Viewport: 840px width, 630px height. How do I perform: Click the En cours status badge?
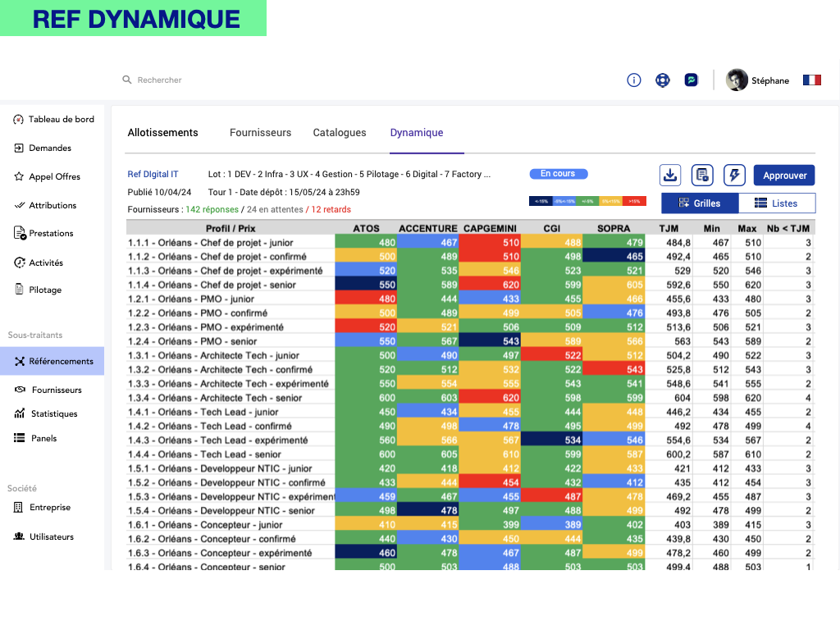tap(558, 174)
